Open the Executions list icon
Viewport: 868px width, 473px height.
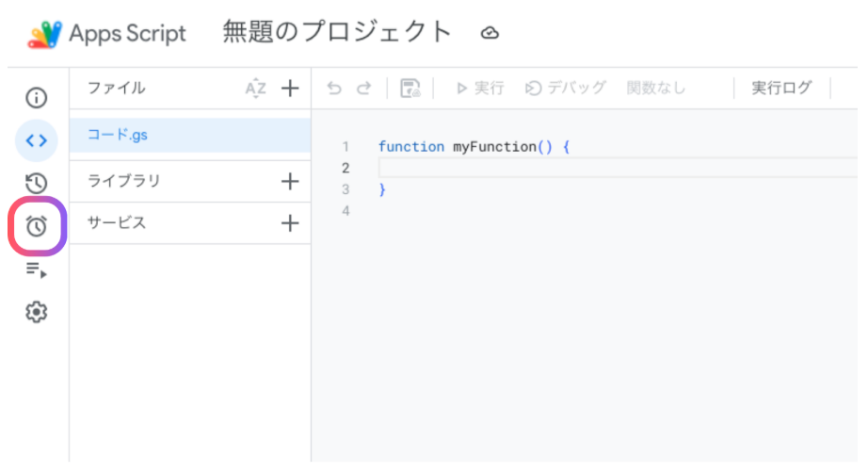[36, 270]
